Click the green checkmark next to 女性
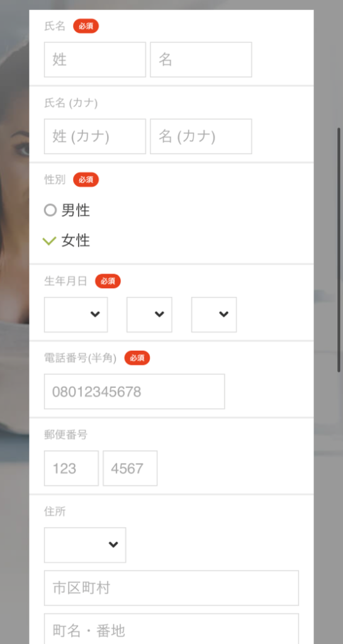 point(49,241)
